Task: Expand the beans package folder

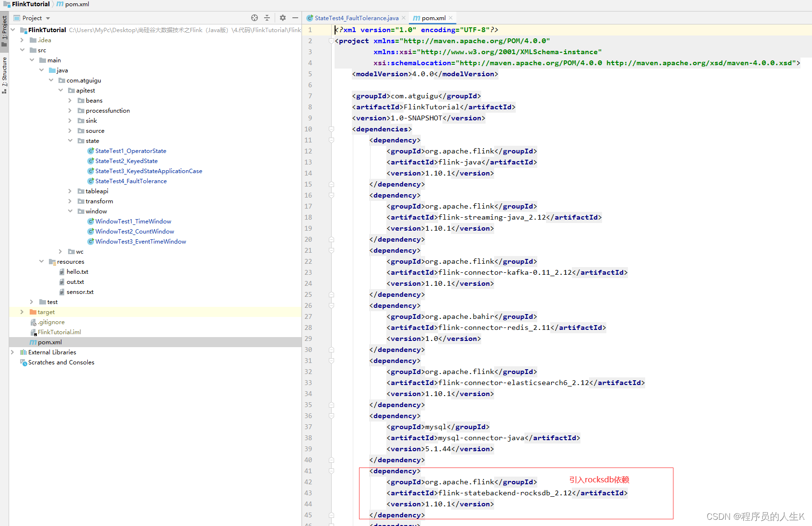Action: click(x=70, y=101)
